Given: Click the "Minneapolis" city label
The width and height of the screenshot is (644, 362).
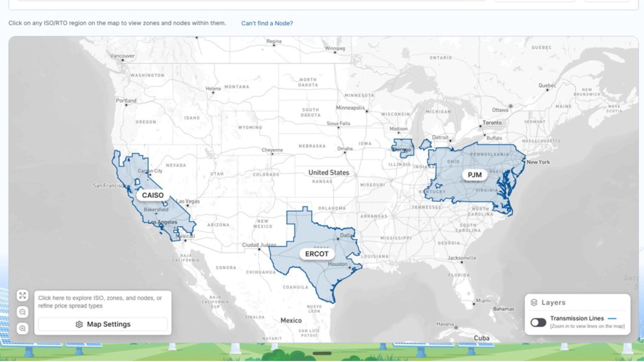Looking at the screenshot, I should (x=350, y=108).
